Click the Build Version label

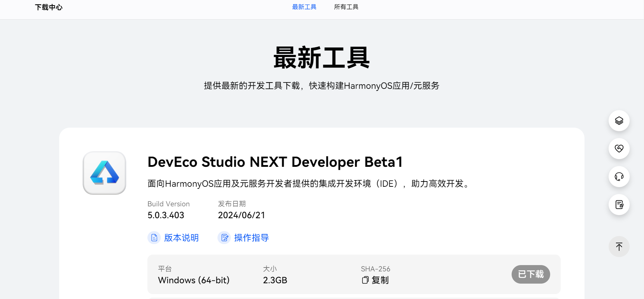coord(168,204)
